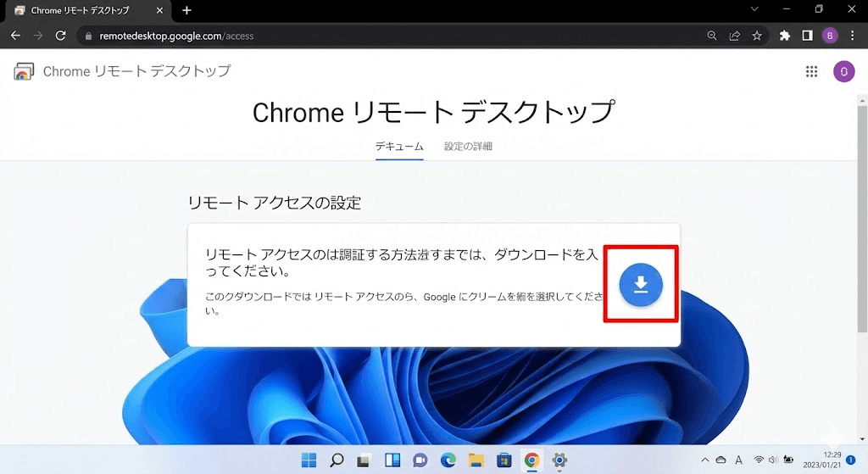The width and height of the screenshot is (868, 474).
Task: Open Chrome profile avatar in toolbar
Action: coord(829,36)
